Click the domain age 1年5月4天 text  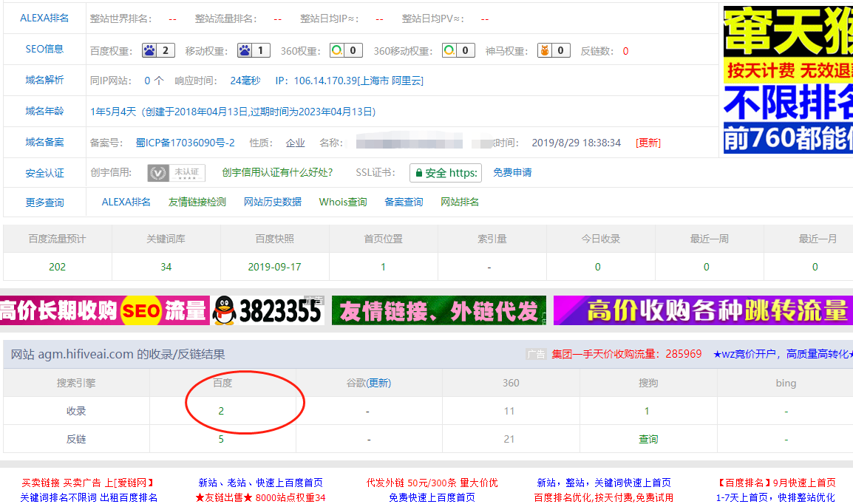[113, 112]
